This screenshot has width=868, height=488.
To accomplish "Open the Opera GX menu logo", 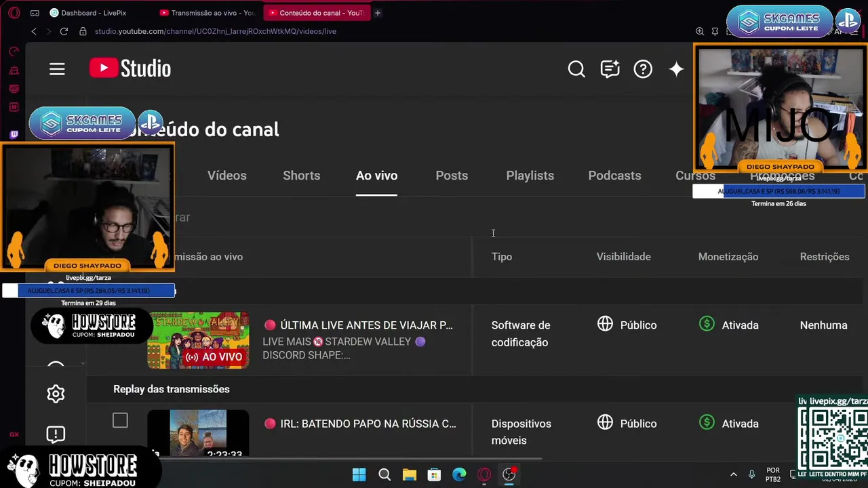I will click(x=14, y=13).
